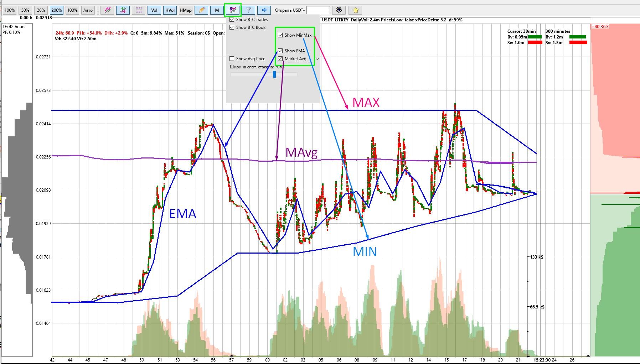Click the horizontal dashed lines icon

pos(139,10)
